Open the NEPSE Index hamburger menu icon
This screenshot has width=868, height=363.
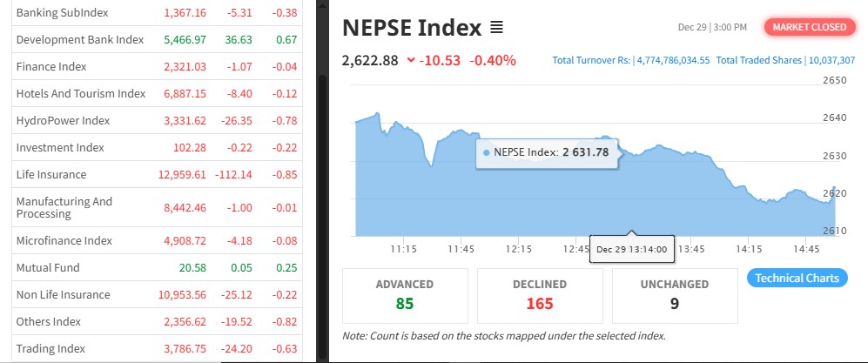point(497,28)
